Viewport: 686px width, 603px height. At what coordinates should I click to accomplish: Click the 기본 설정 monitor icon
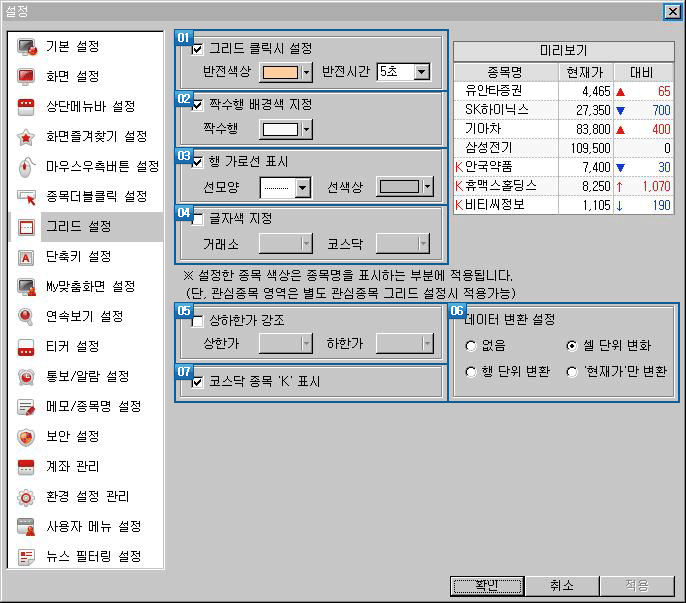coord(27,47)
